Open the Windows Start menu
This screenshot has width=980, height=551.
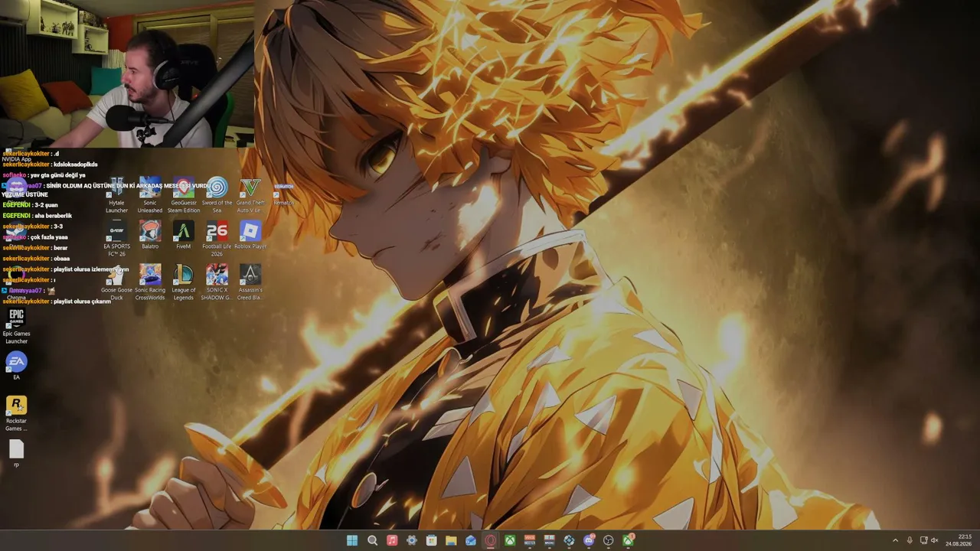(x=352, y=540)
